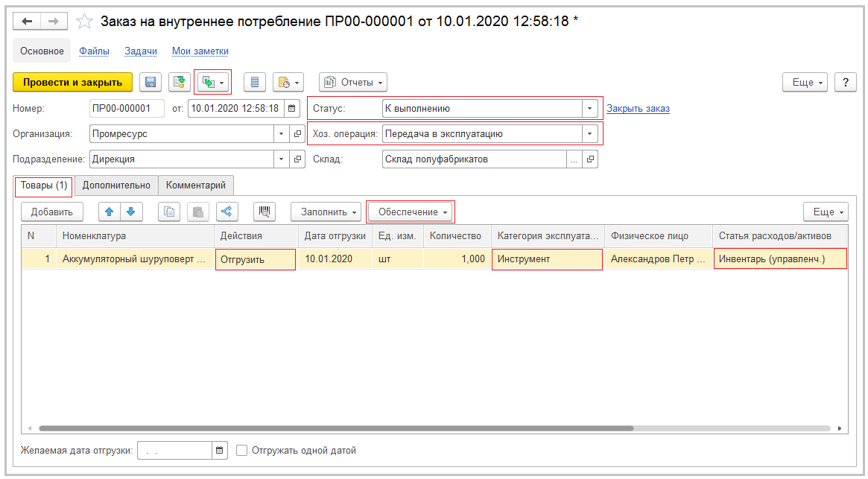The height and width of the screenshot is (479, 868).
Task: Click the barcode scan icon
Action: click(264, 212)
